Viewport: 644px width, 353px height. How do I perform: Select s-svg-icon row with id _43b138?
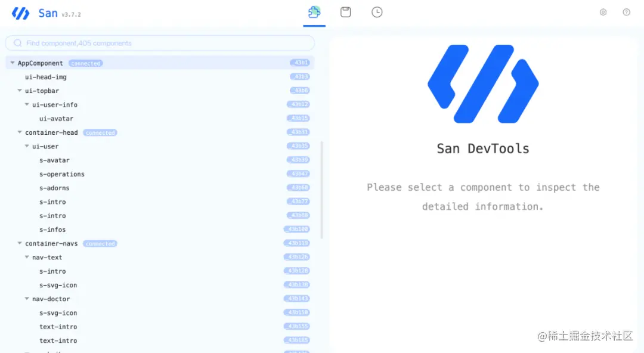click(x=160, y=285)
